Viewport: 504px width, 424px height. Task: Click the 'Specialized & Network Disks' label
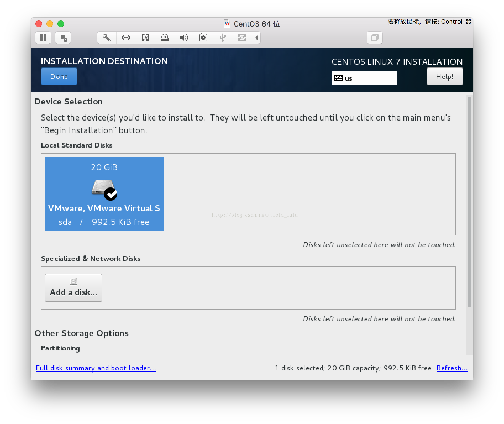click(x=91, y=259)
